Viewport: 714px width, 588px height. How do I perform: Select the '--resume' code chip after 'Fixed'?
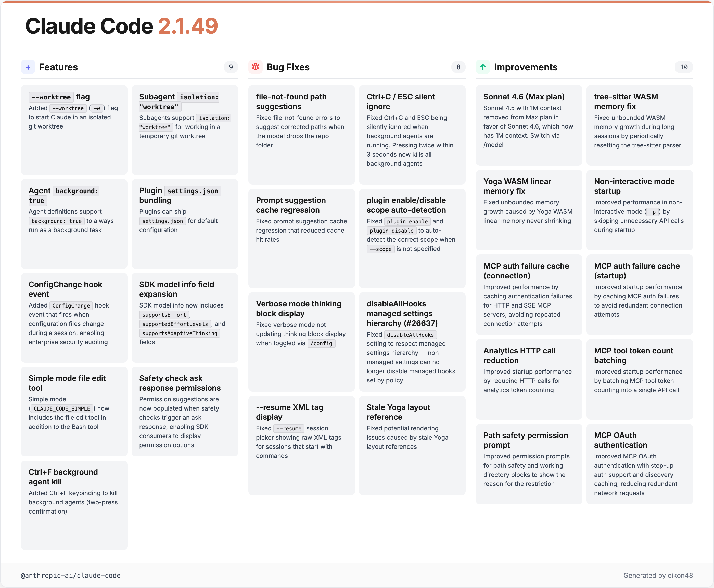click(x=289, y=428)
